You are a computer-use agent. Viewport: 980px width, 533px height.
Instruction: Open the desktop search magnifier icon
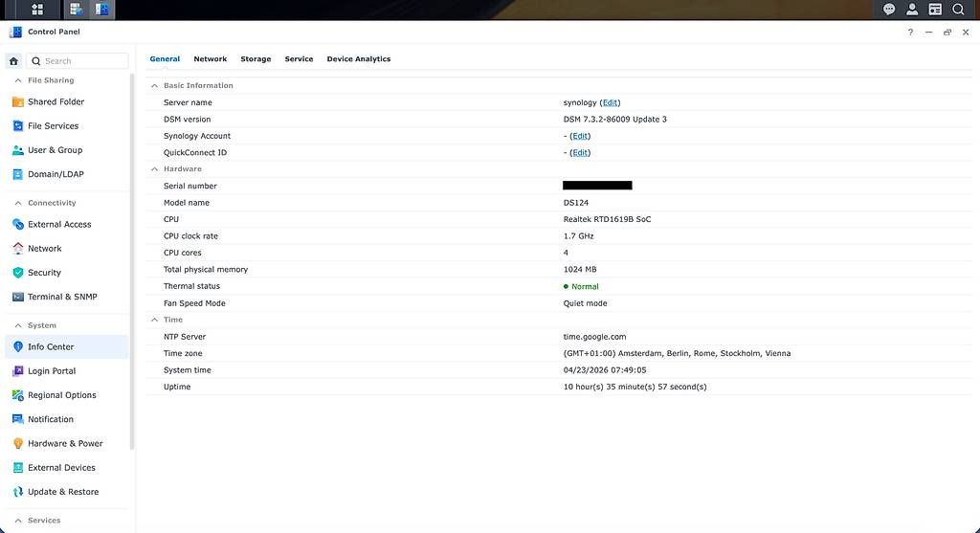pyautogui.click(x=958, y=10)
